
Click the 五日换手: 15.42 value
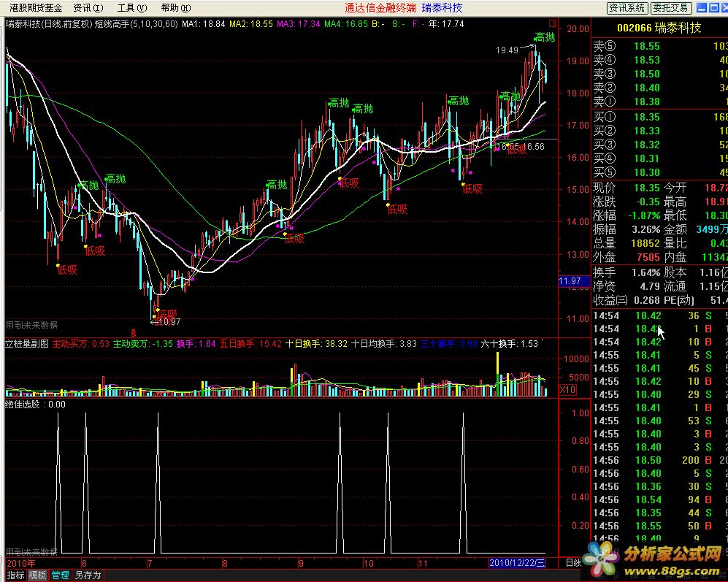pos(250,344)
